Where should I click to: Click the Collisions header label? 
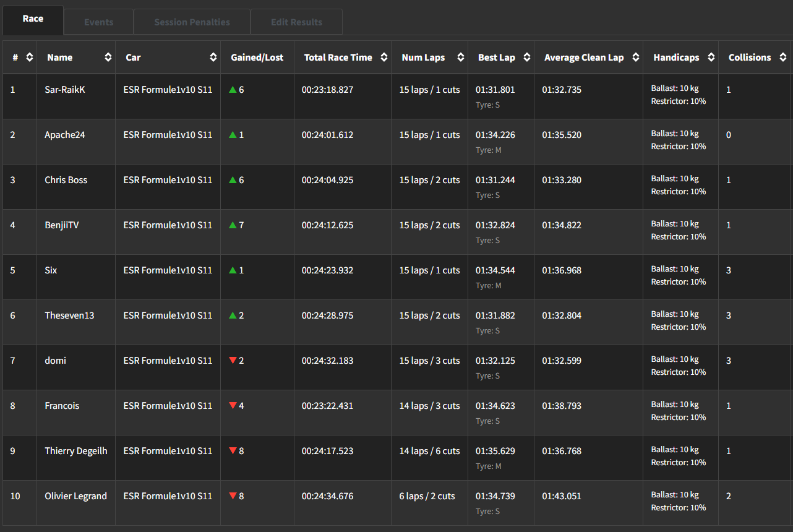750,58
